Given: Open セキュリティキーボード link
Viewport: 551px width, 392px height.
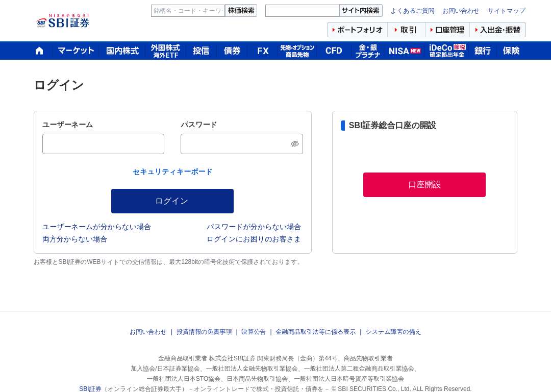Looking at the screenshot, I should pyautogui.click(x=172, y=171).
